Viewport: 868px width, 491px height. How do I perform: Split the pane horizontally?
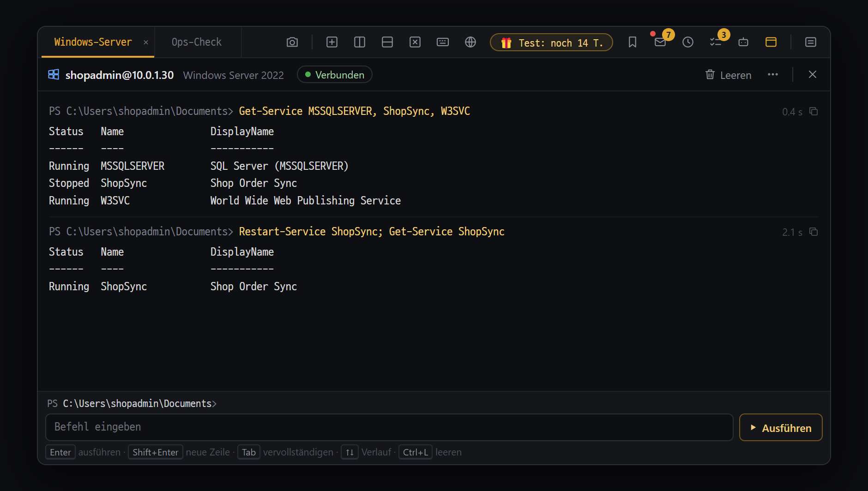387,42
